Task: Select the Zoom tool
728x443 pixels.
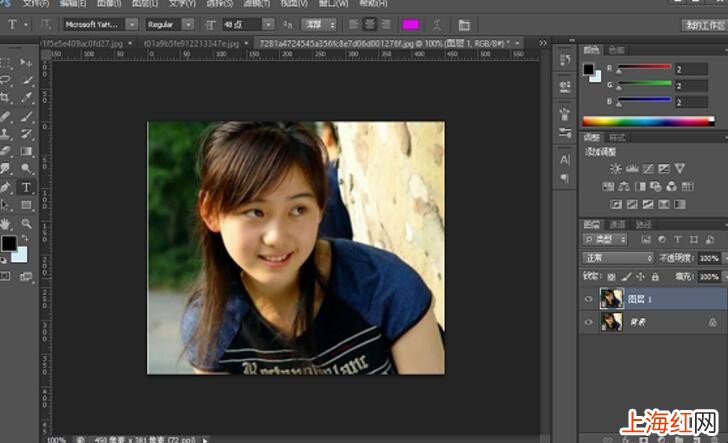Action: click(26, 223)
